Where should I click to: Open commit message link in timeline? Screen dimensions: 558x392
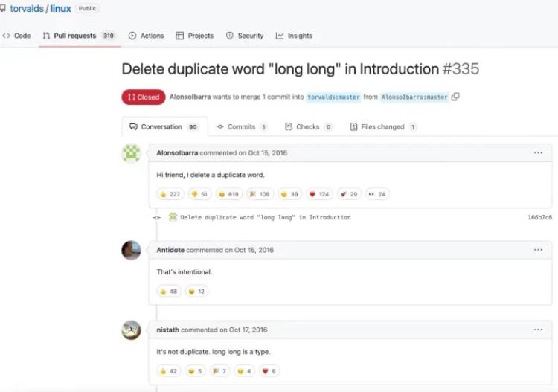pyautogui.click(x=266, y=217)
